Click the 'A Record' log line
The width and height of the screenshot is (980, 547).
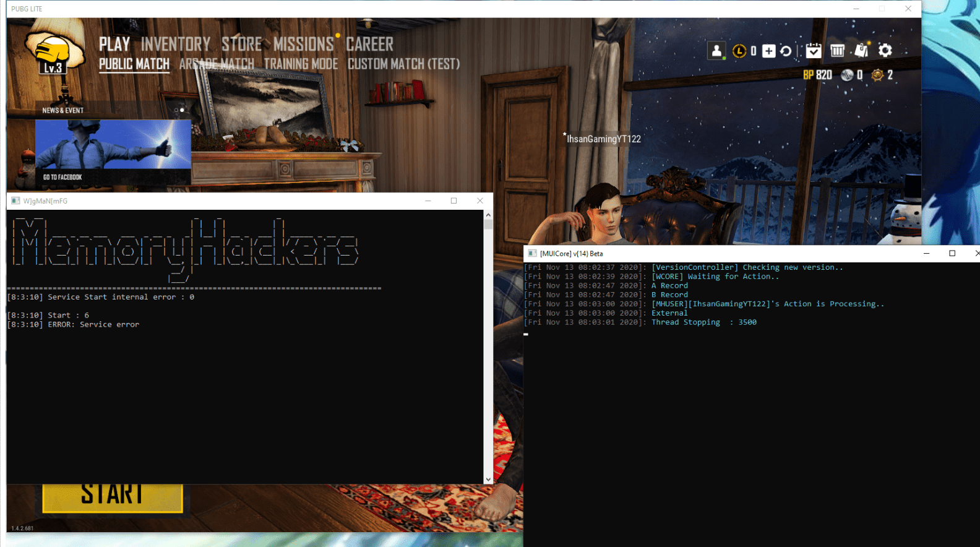click(669, 286)
